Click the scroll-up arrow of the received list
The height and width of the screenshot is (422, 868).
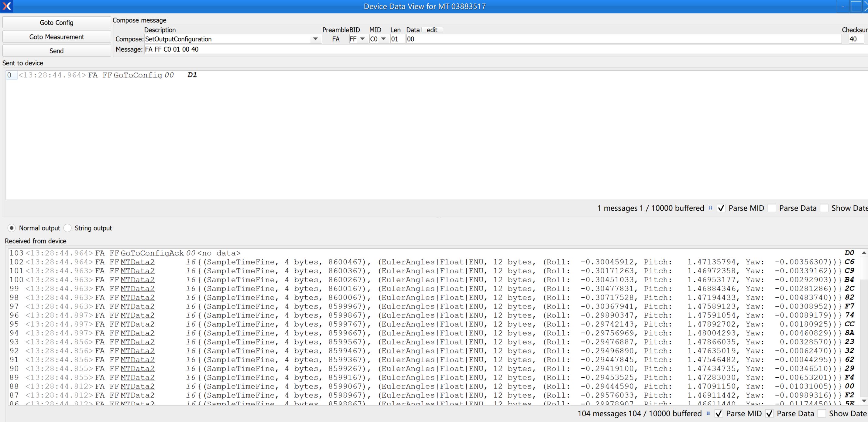pyautogui.click(x=864, y=253)
